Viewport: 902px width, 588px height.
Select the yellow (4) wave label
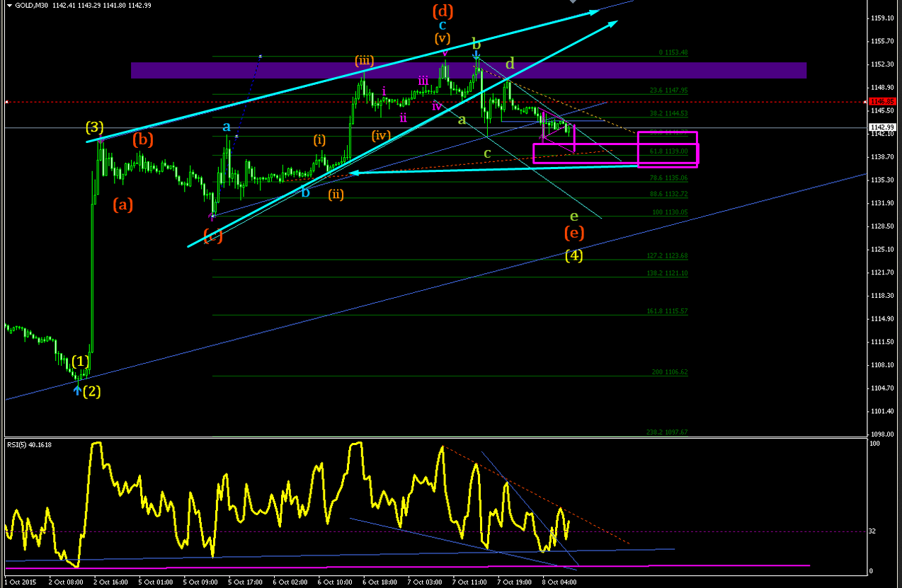tap(574, 255)
